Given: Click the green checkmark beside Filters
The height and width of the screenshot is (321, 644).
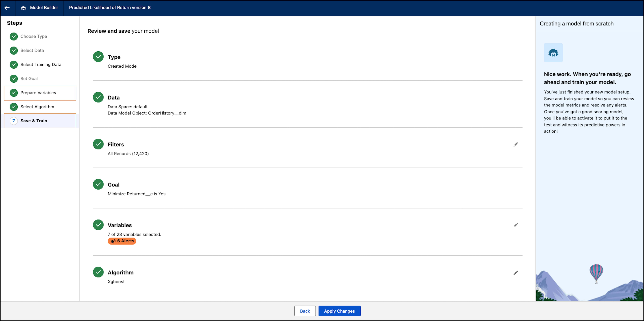Looking at the screenshot, I should coord(98,144).
